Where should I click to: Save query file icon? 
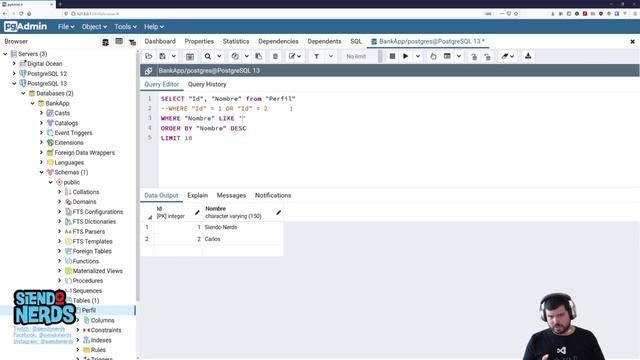pyautogui.click(x=162, y=56)
